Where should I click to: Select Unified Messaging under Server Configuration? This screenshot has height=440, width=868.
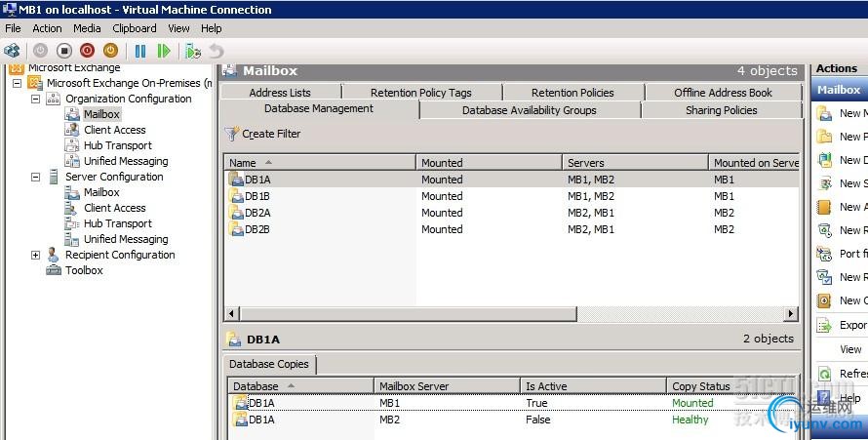[x=126, y=239]
